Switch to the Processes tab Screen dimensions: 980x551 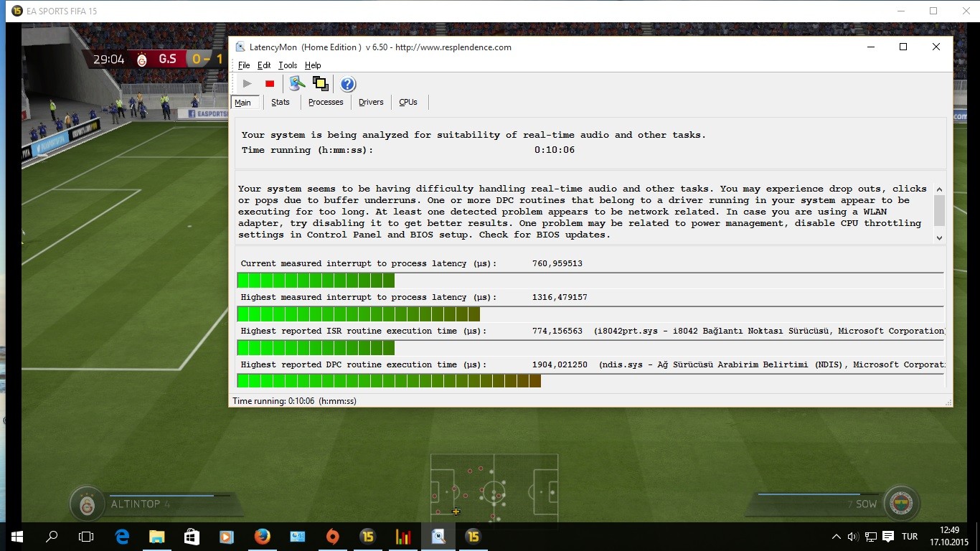(326, 102)
